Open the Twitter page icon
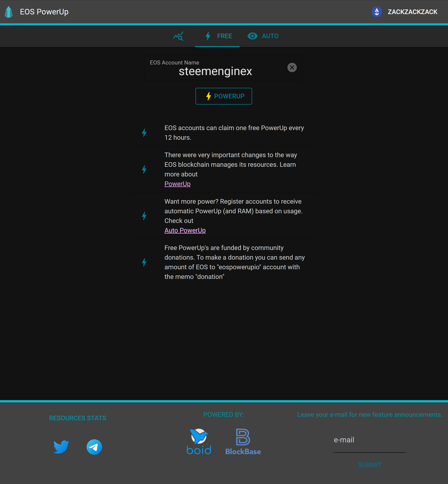Screen dimensions: 448x484 61,447
